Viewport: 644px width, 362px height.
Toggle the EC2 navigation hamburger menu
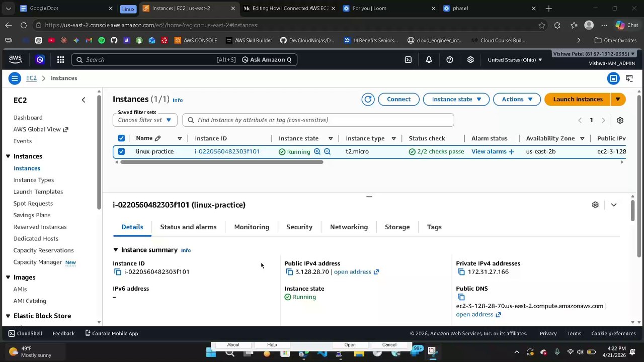pos(15,78)
